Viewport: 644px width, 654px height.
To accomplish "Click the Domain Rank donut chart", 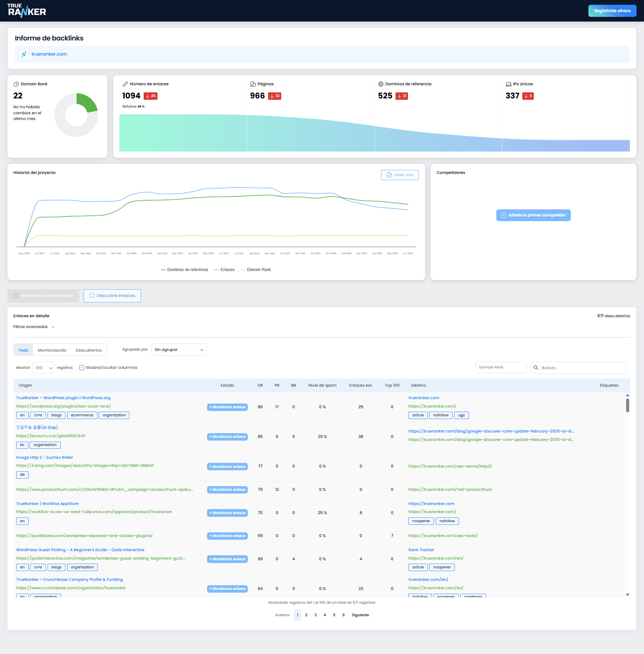I will 77,115.
